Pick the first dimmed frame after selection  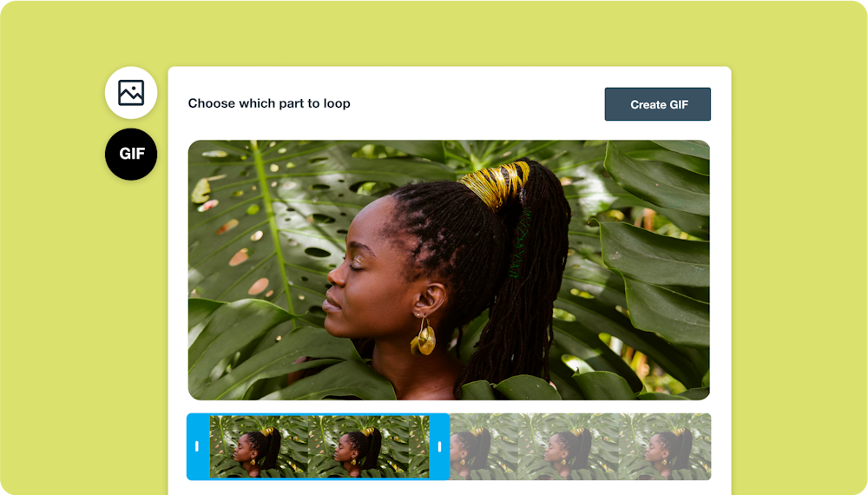click(x=483, y=446)
